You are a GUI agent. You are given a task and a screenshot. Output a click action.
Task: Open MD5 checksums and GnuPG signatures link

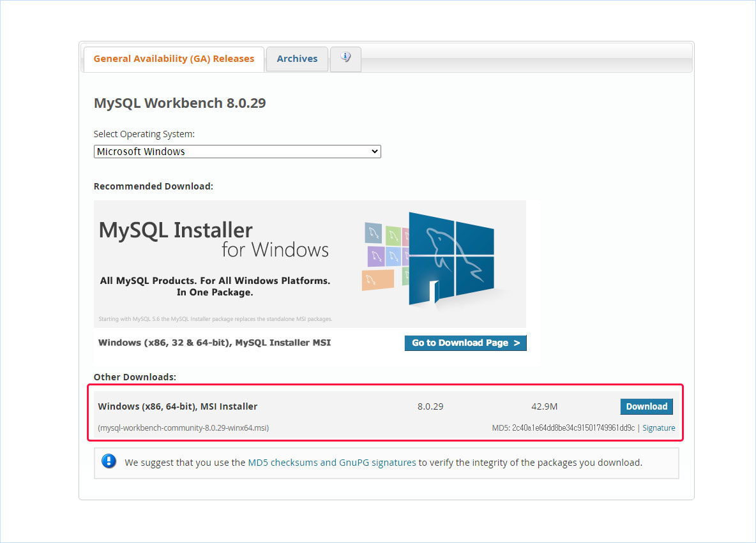pyautogui.click(x=332, y=463)
